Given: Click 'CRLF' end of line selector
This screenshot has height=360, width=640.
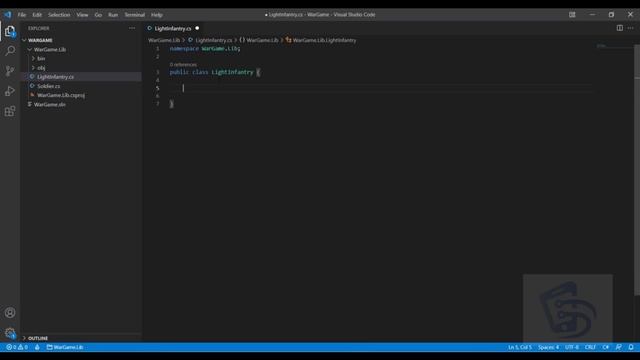Looking at the screenshot, I should [590, 347].
